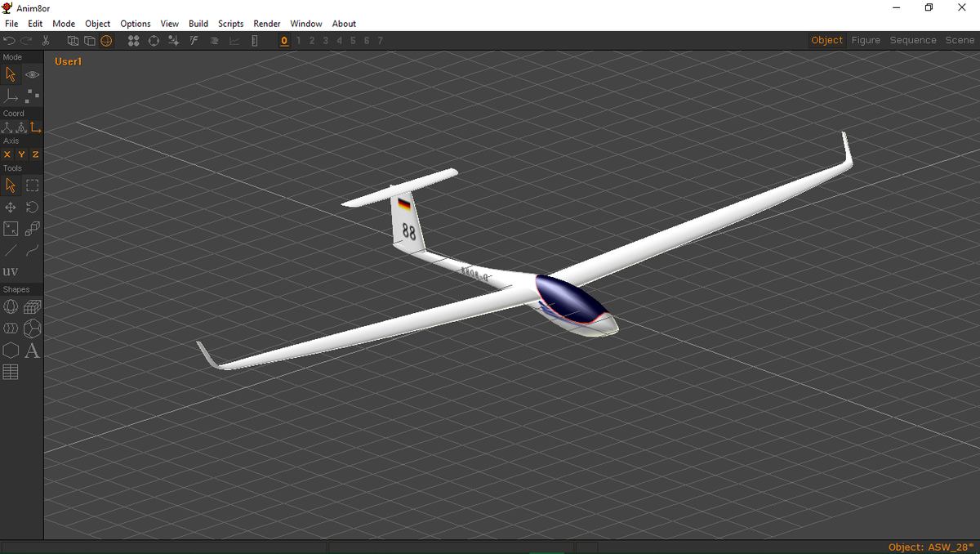Viewport: 980px width, 554px height.
Task: Select the UV texture tool
Action: point(11,271)
